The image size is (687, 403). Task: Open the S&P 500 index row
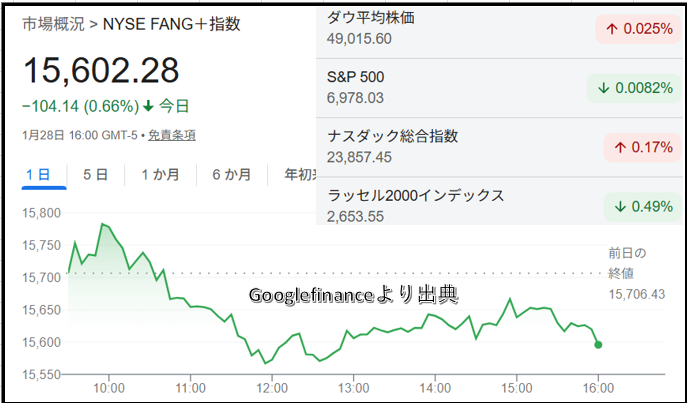pyautogui.click(x=362, y=86)
